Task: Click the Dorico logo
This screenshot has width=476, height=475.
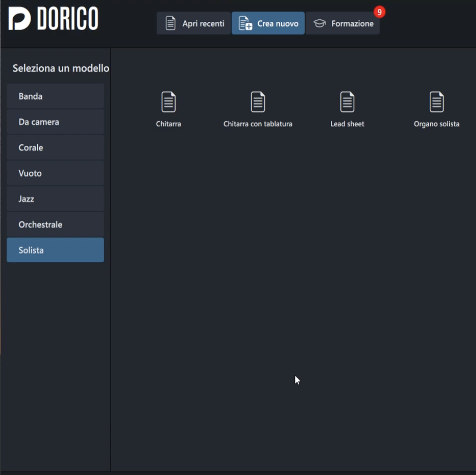Action: (x=54, y=19)
